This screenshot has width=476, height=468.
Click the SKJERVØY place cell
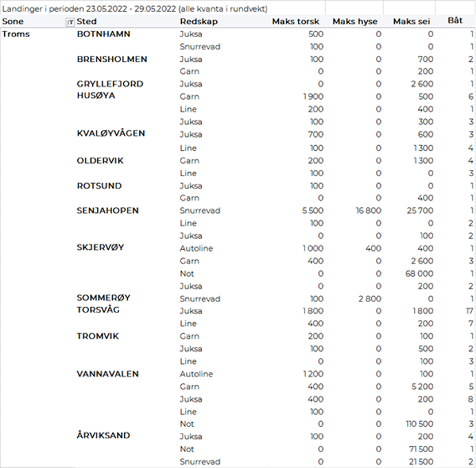click(x=101, y=248)
